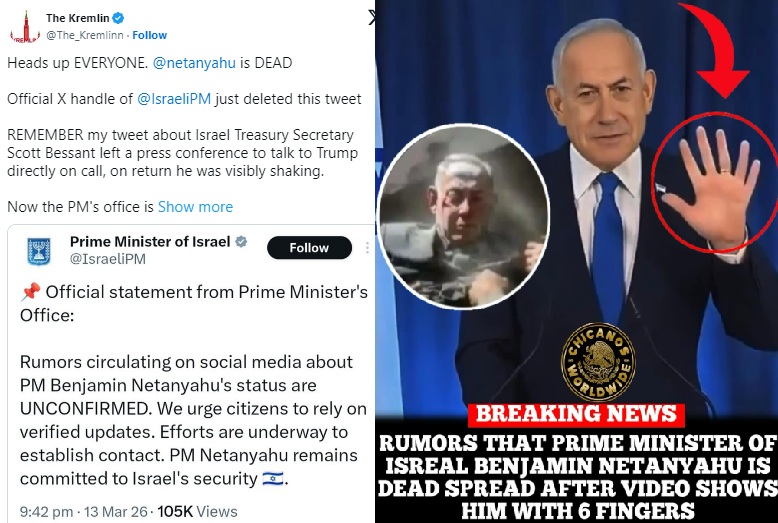Open the @netanyahu mention
This screenshot has height=523, width=778.
[x=194, y=63]
